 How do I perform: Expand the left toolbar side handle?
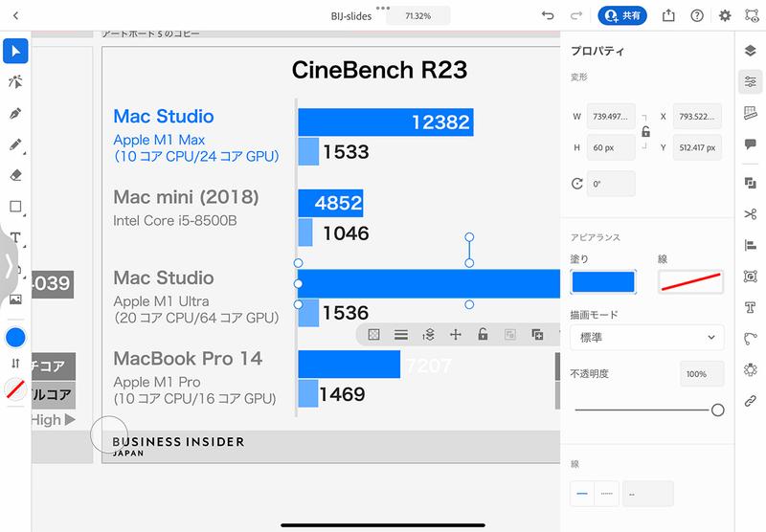(9, 266)
